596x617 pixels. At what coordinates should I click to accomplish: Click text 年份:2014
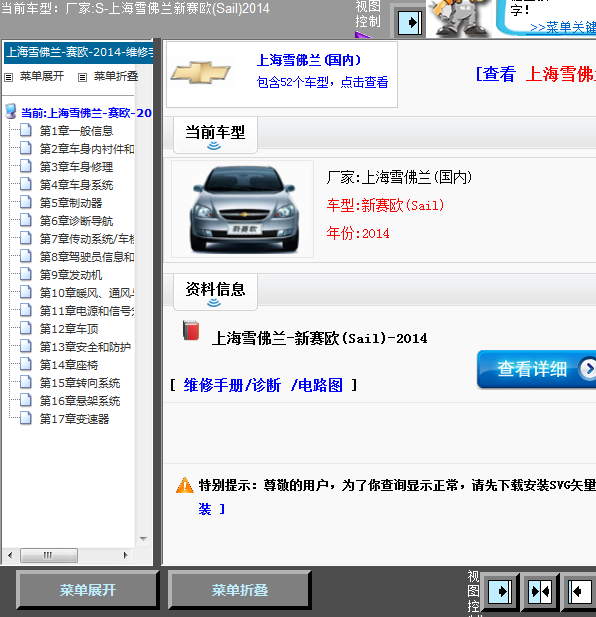pos(358,233)
